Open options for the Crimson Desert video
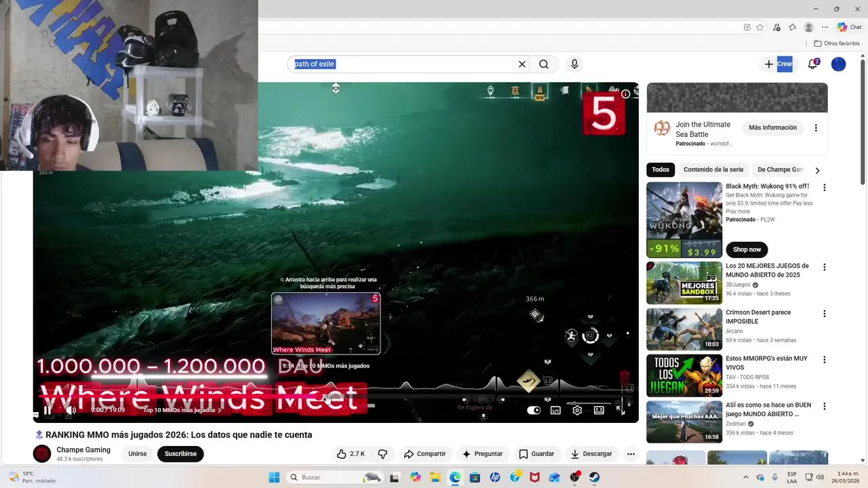This screenshot has height=488, width=868. [x=825, y=314]
